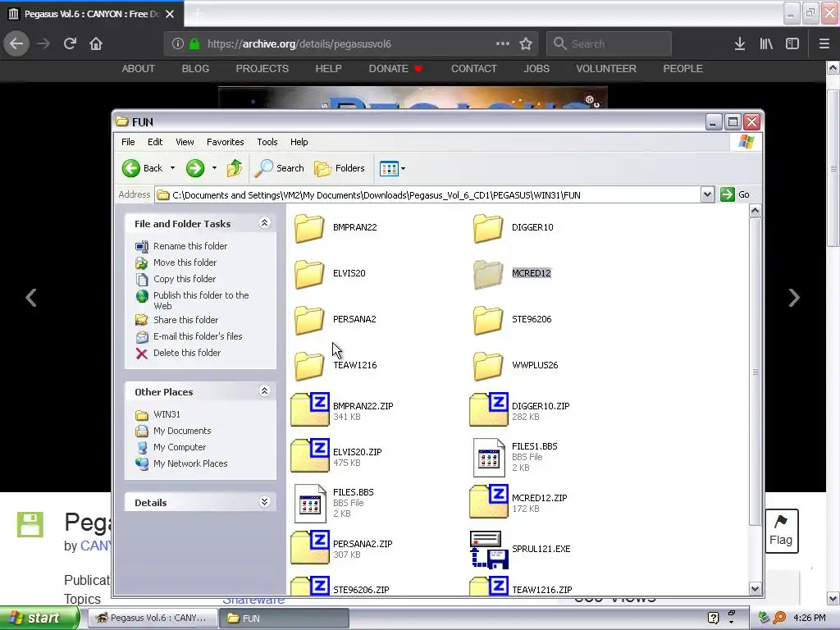
Task: Open the Edit menu
Action: [155, 142]
